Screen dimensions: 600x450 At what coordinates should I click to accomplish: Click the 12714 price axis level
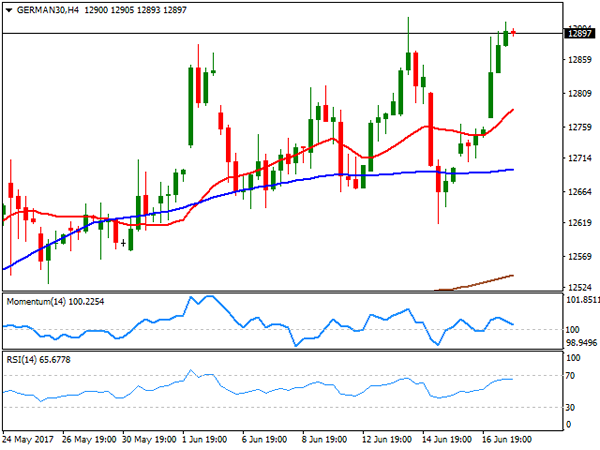580,158
